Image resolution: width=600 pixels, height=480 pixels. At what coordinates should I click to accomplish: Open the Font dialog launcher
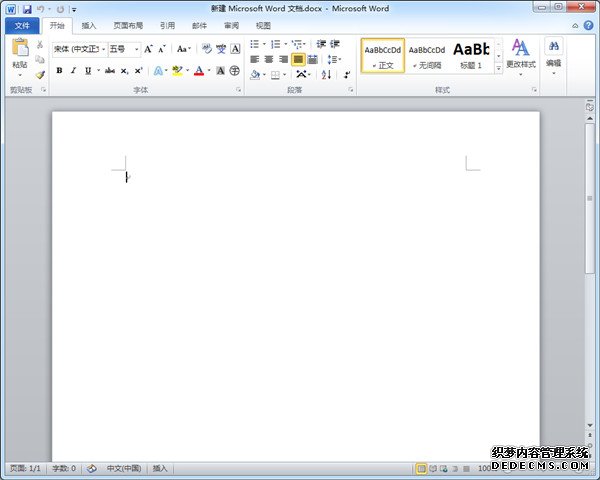239,90
